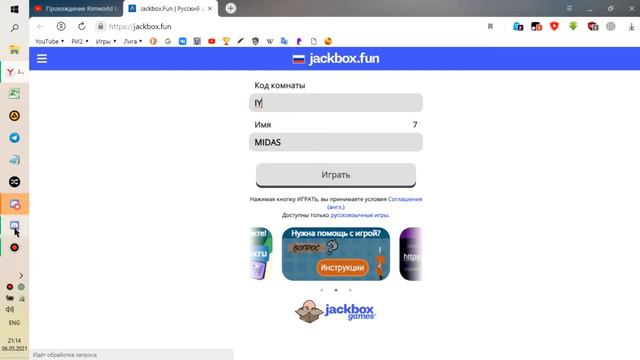The width and height of the screenshot is (640, 360).
Task: Reload the page with refresh icon
Action: (82, 27)
